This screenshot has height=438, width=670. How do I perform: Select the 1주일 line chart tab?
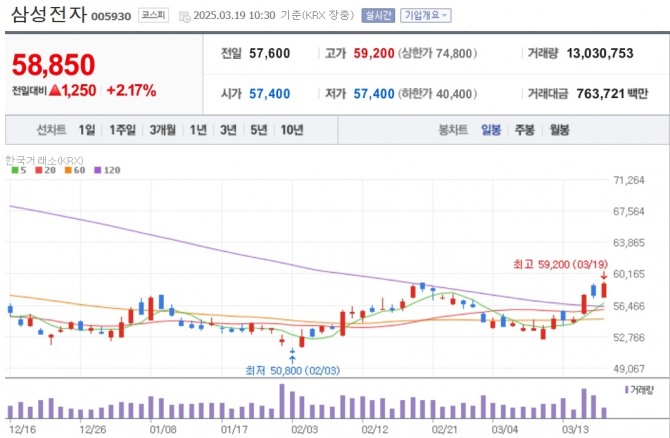pos(122,129)
